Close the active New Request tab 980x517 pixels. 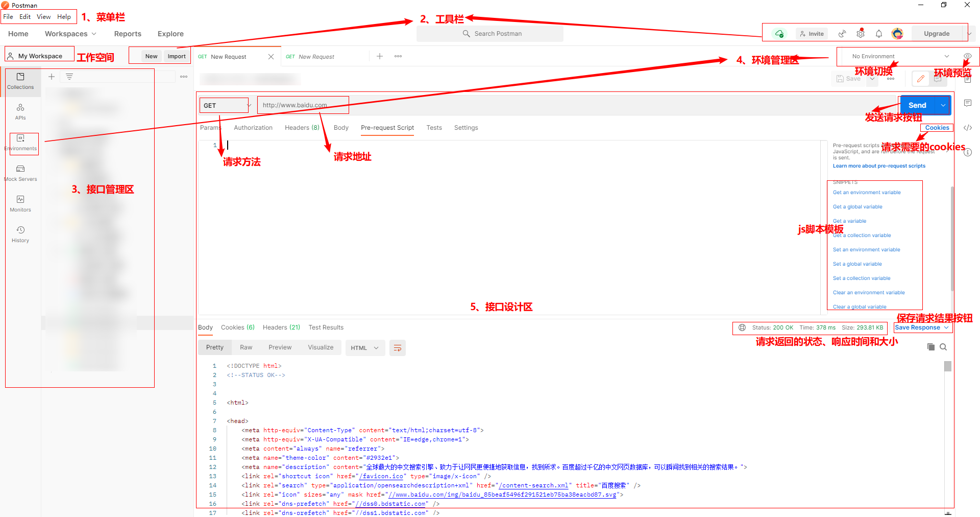tap(271, 57)
